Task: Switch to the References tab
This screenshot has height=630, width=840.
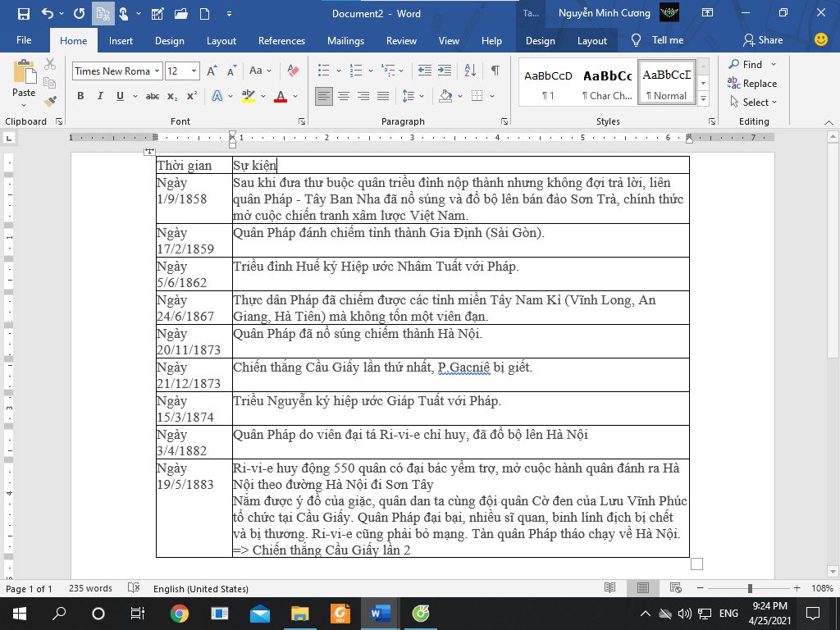Action: pyautogui.click(x=281, y=41)
